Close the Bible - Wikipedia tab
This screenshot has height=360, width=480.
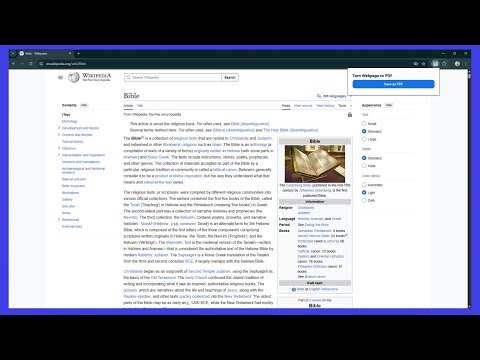click(x=70, y=53)
